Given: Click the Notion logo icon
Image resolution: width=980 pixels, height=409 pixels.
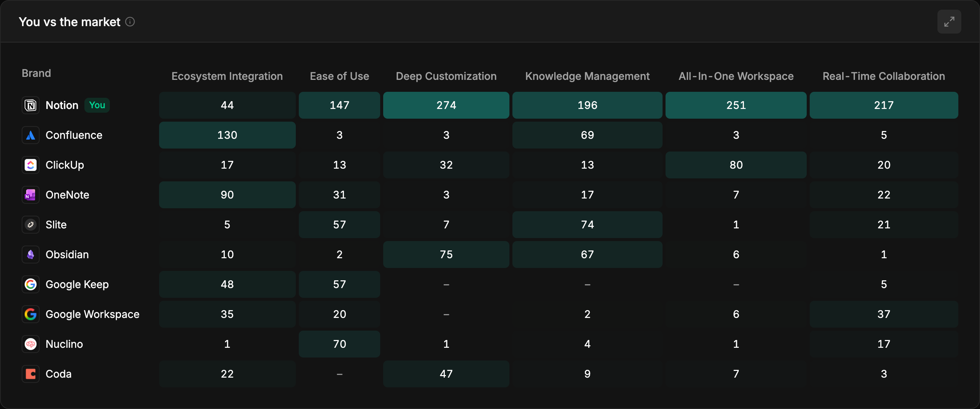Looking at the screenshot, I should pos(30,105).
